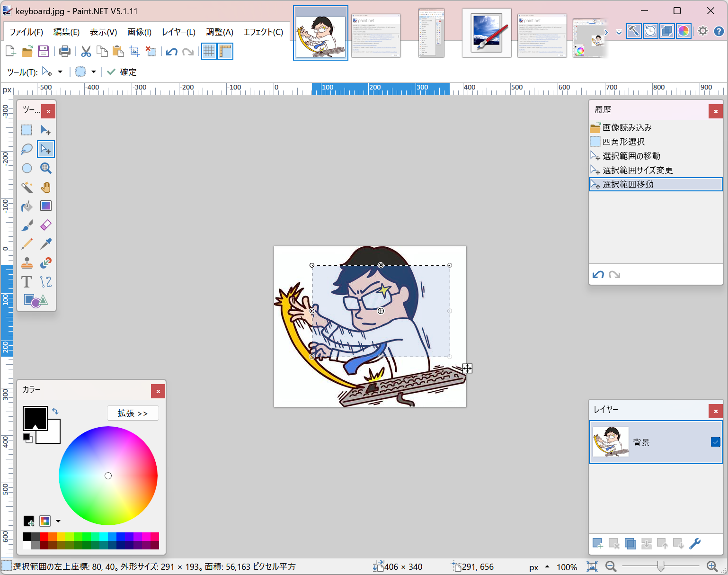Open the レイヤー(L) menu
The image size is (728, 575).
pyautogui.click(x=178, y=32)
